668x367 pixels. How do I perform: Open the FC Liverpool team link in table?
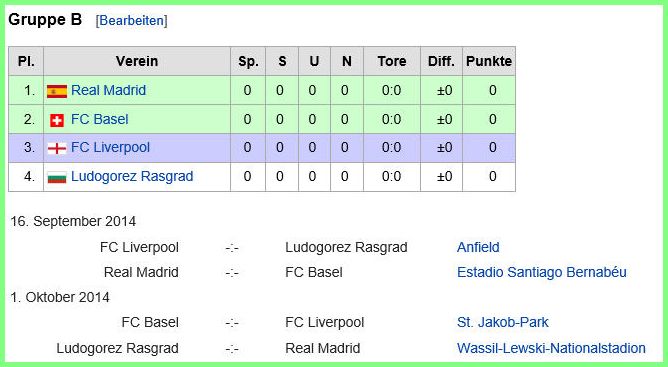pos(110,147)
